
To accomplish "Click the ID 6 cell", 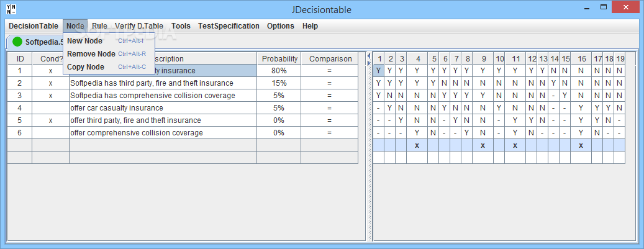I will coord(20,132).
